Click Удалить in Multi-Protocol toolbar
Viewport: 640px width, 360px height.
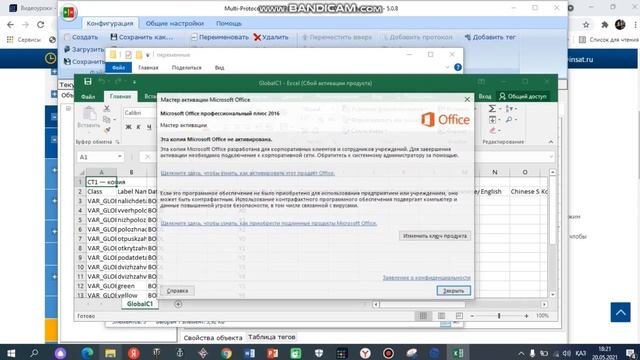(x=271, y=37)
